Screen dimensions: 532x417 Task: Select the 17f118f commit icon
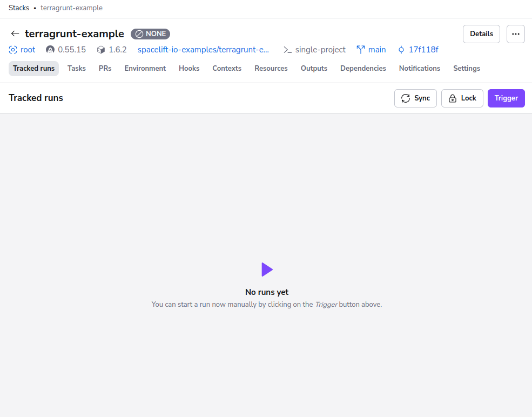click(x=401, y=49)
